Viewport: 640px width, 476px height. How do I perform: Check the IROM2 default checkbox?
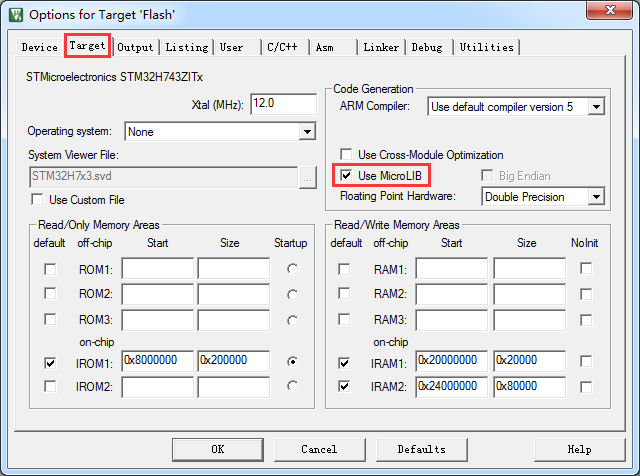pos(50,386)
